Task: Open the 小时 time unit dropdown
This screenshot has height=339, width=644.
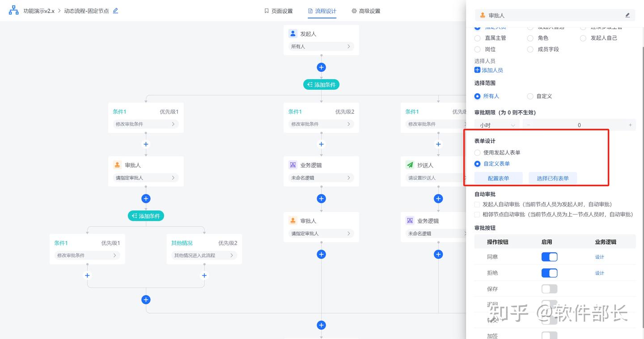Action: tap(497, 125)
